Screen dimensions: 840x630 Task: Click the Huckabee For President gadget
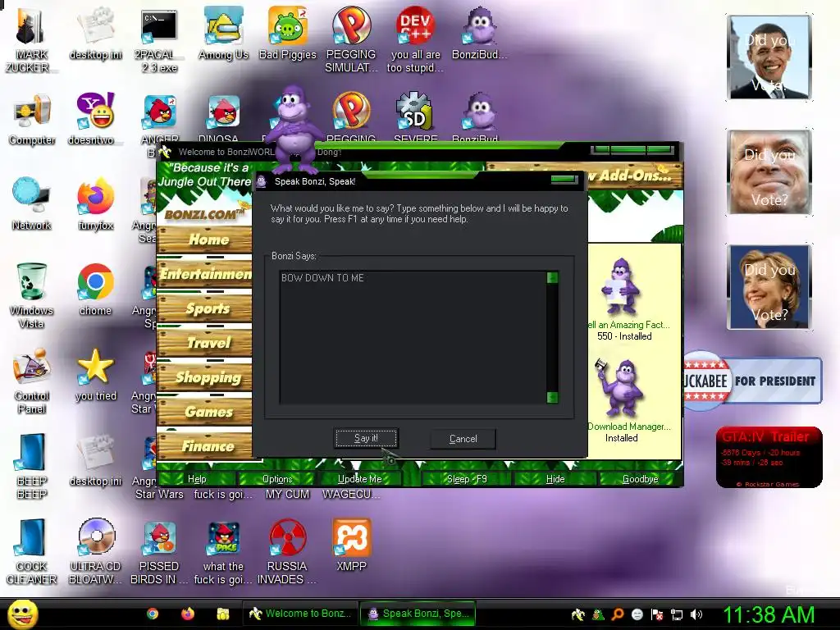[752, 381]
